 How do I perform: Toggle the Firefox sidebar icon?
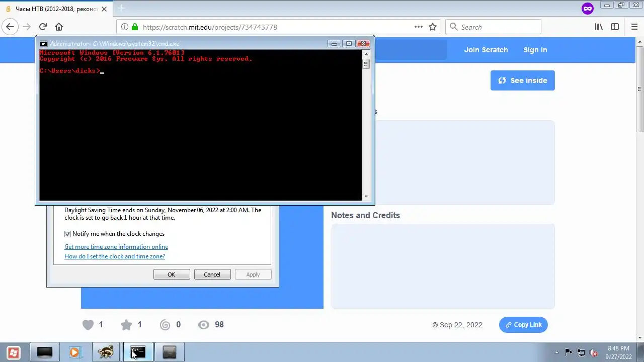(x=615, y=27)
